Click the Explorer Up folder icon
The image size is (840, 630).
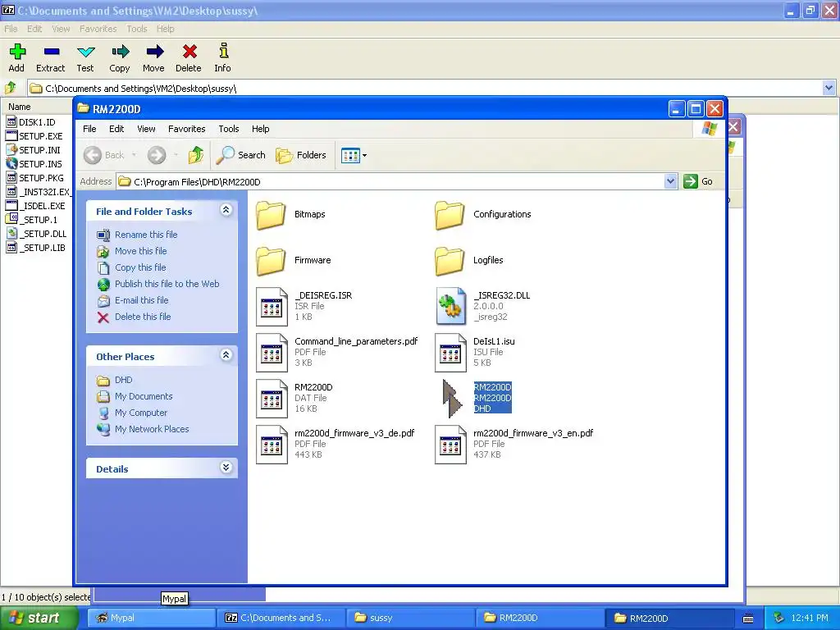coord(195,155)
